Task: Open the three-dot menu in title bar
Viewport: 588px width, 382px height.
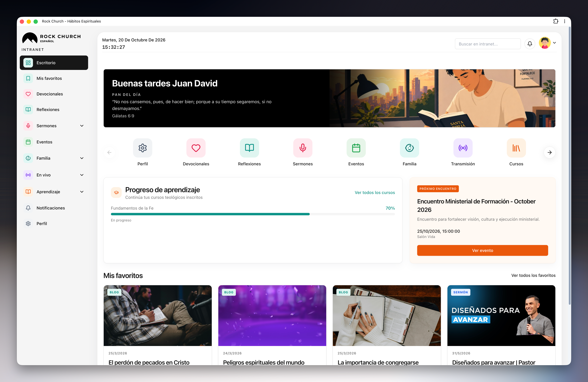Action: point(564,21)
